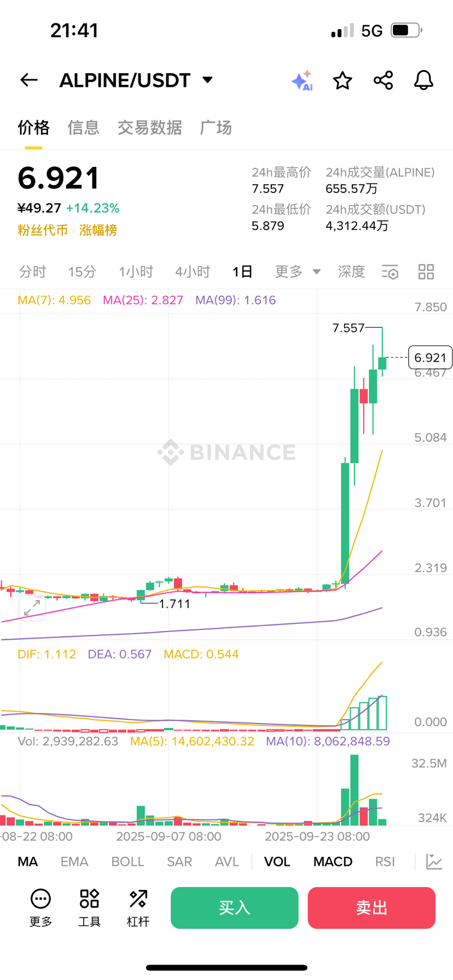Image resolution: width=453 pixels, height=980 pixels.
Task: Add ALPINE/USDT to favorites with star
Action: tap(342, 80)
